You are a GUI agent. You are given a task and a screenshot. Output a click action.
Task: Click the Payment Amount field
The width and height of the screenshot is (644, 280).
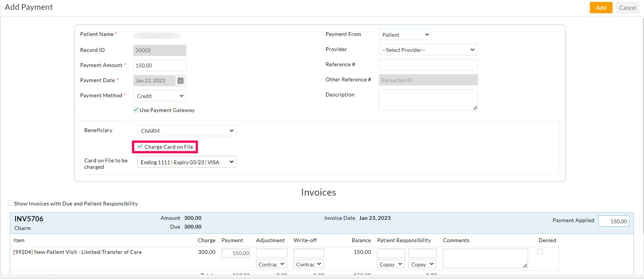click(159, 65)
